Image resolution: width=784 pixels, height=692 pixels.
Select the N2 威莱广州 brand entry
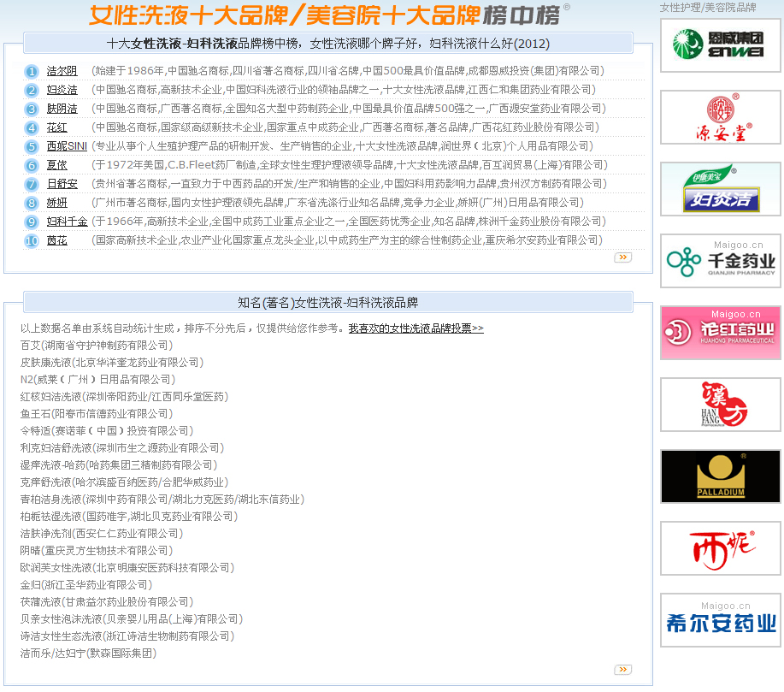tap(98, 379)
